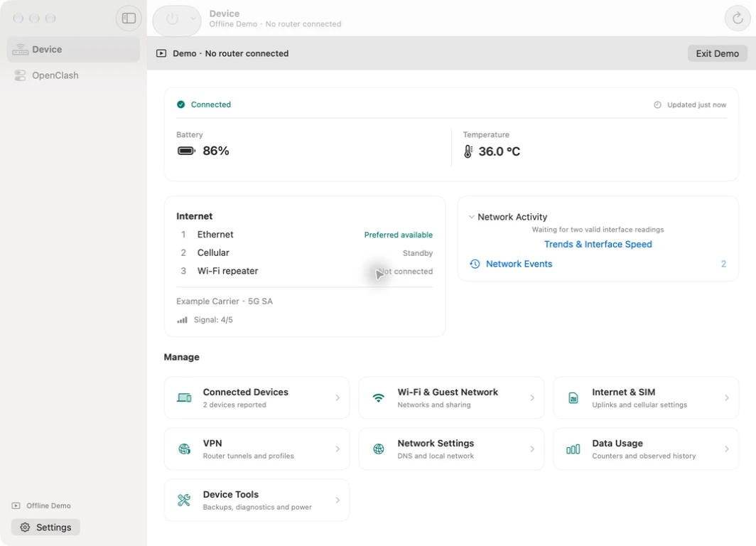Screen dimensions: 756x546
Task: Open the Settings button label
Action: pyautogui.click(x=53, y=528)
